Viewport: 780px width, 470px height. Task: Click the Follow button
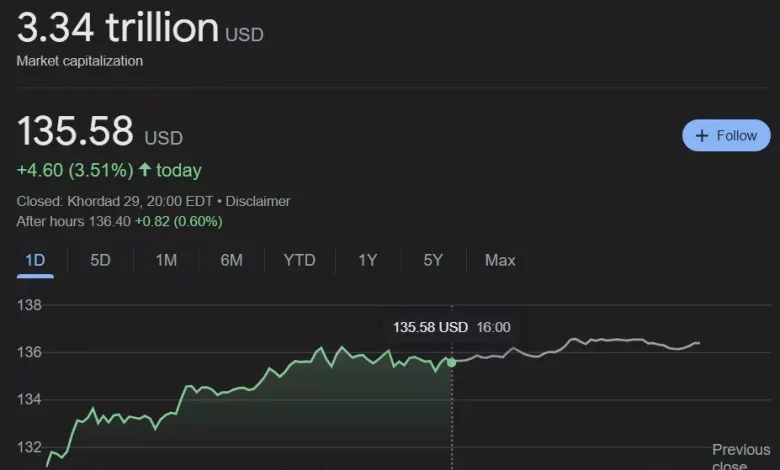pos(726,135)
